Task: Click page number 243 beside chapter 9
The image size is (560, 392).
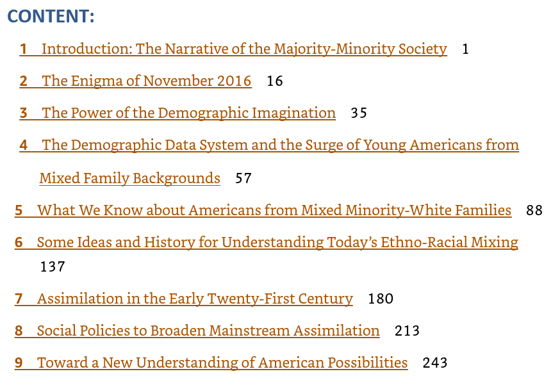Action: coord(435,363)
